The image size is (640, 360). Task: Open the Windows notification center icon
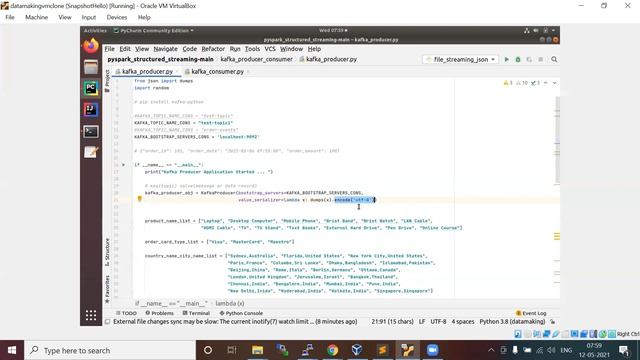click(624, 350)
